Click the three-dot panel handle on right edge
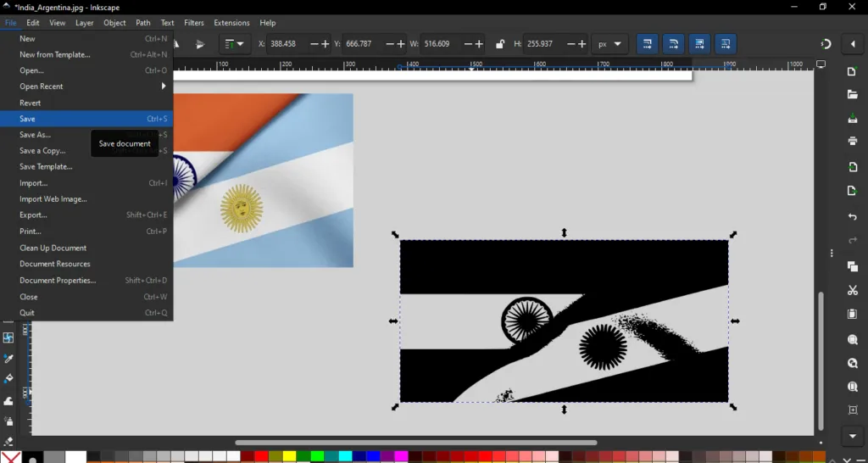Viewport: 868px width, 463px height. pos(832,253)
